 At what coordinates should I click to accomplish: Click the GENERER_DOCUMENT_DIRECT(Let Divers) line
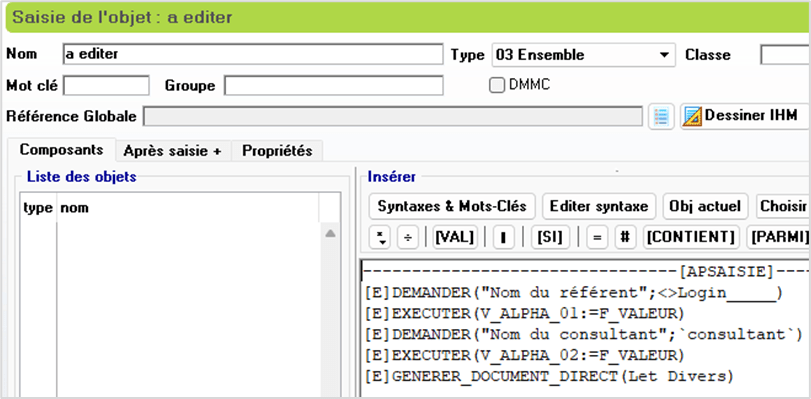(549, 376)
